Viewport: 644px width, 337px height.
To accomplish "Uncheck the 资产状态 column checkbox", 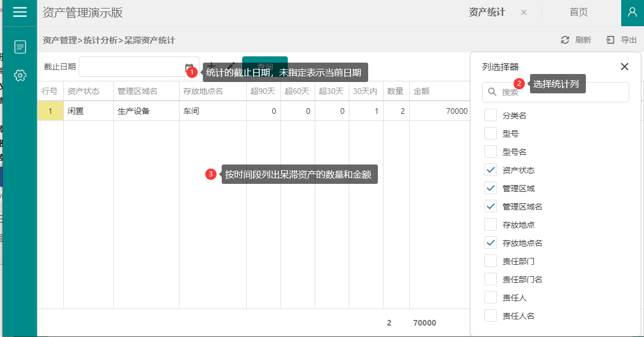I will [x=490, y=170].
